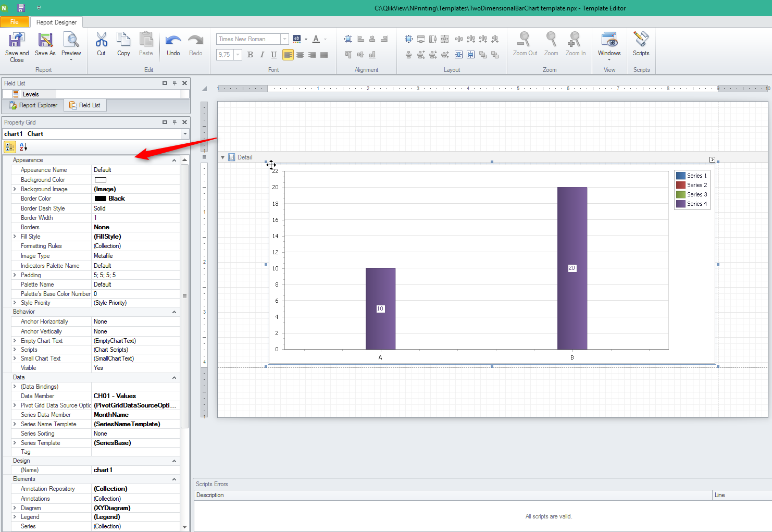Viewport: 772px width, 532px height.
Task: Toggle Bold font formatting
Action: click(x=250, y=55)
